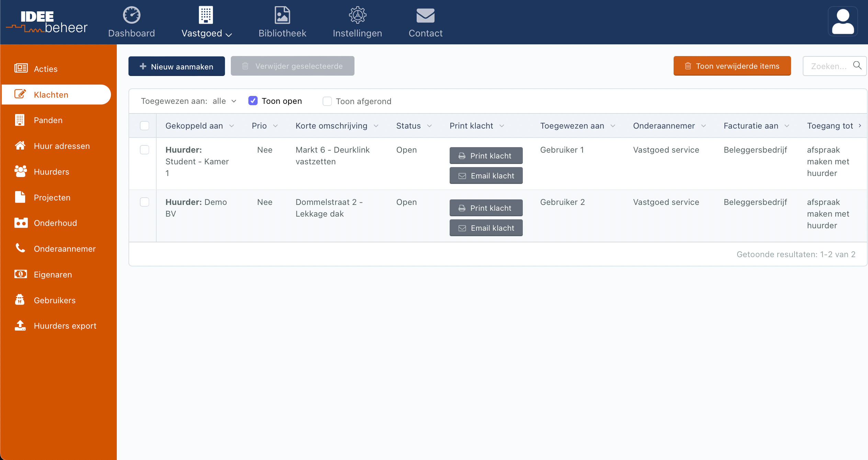Open the user profile avatar
Image resolution: width=868 pixels, height=460 pixels.
tap(843, 21)
